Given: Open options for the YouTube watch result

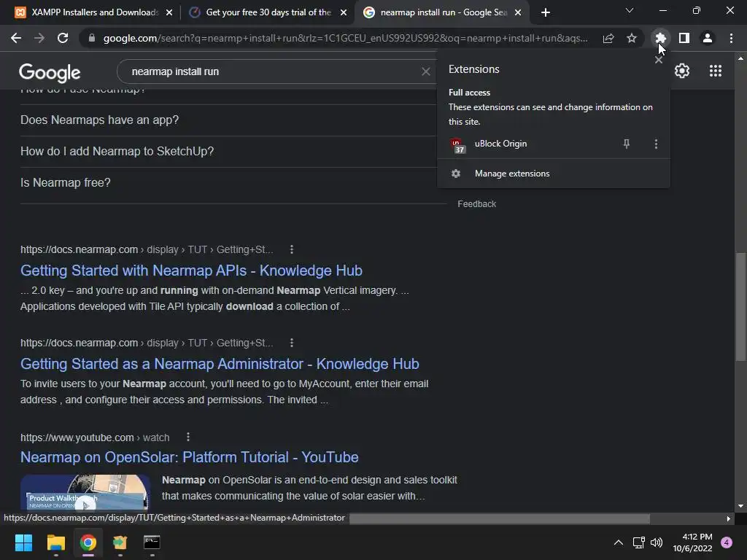Looking at the screenshot, I should 188,437.
